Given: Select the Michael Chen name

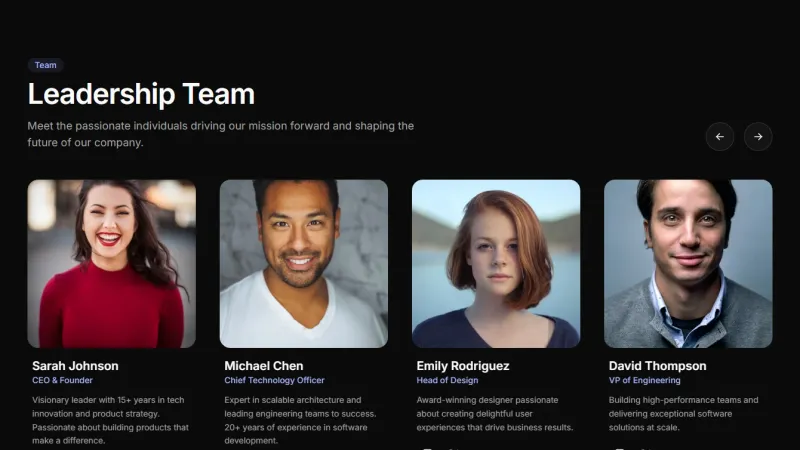Looking at the screenshot, I should pos(264,366).
